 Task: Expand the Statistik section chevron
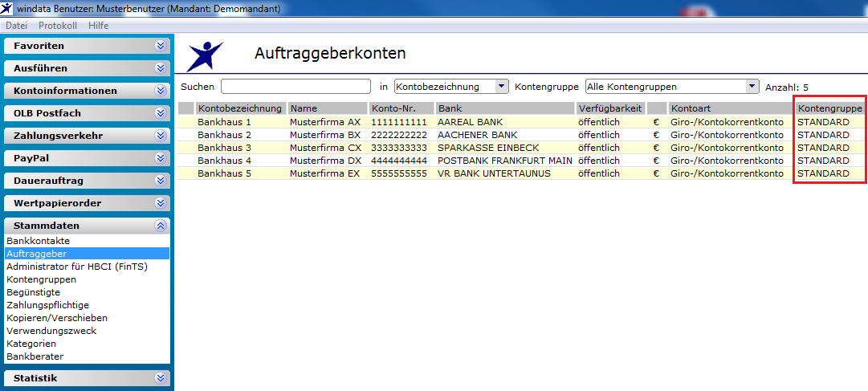click(x=161, y=378)
